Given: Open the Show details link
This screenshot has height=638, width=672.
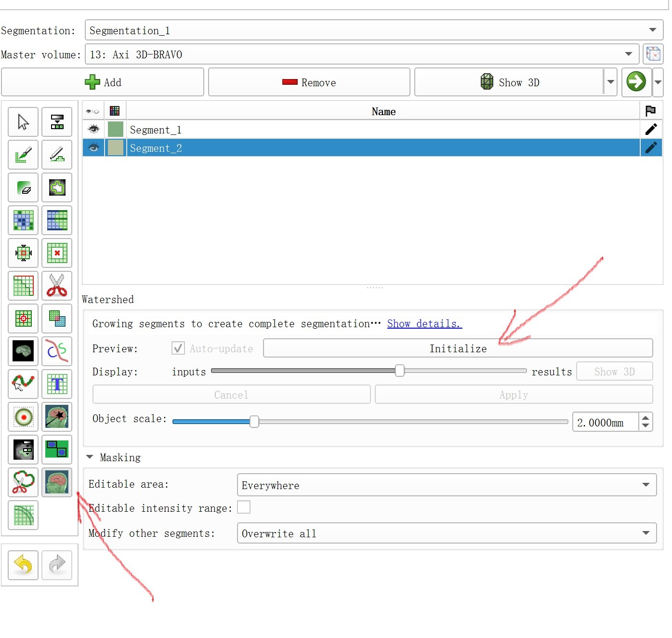Looking at the screenshot, I should 424,324.
